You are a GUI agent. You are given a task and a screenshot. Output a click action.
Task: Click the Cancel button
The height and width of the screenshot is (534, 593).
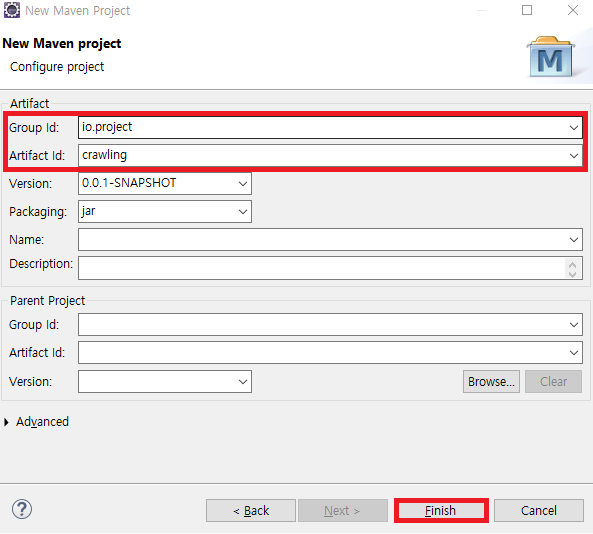pyautogui.click(x=539, y=511)
